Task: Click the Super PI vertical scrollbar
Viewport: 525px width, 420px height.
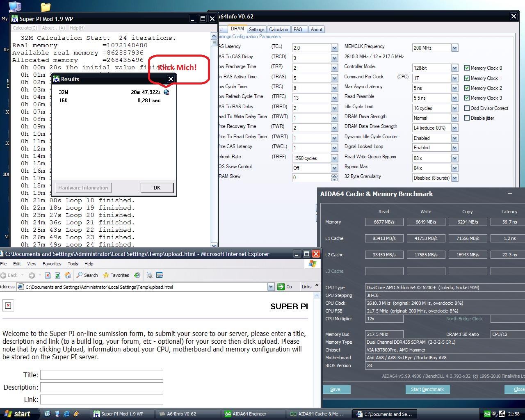Action: click(214, 141)
